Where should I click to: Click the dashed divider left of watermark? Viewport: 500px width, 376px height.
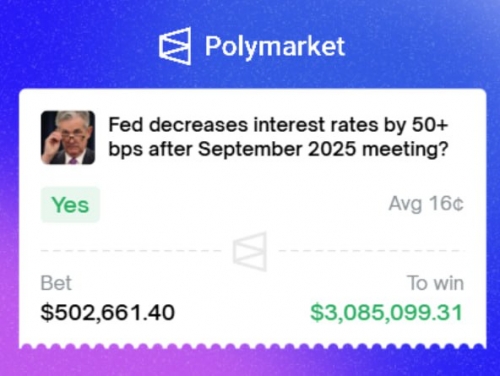131,250
